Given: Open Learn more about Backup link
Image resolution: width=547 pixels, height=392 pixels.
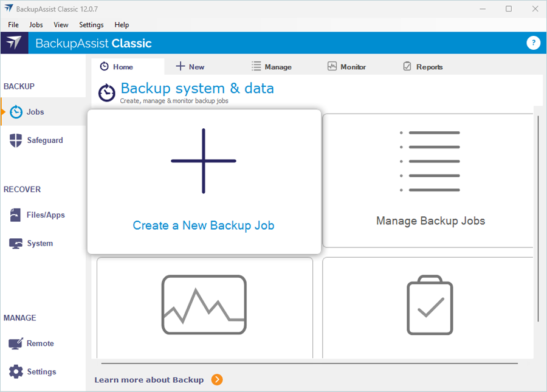Looking at the screenshot, I should click(x=149, y=380).
